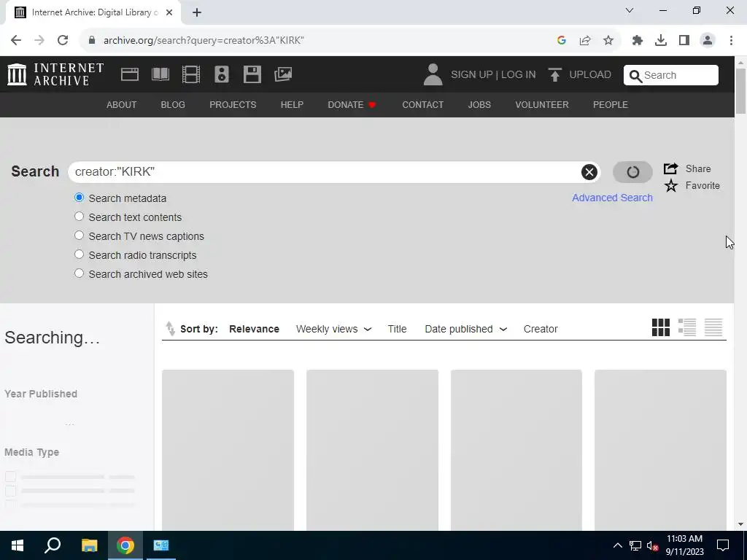
Task: Switch to tile grid view
Action: click(x=660, y=327)
